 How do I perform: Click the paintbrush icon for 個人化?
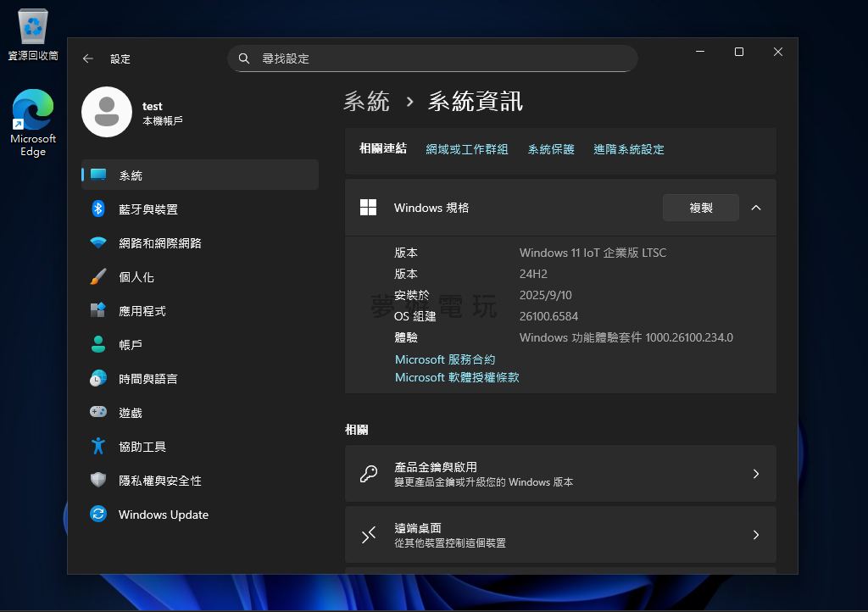pyautogui.click(x=98, y=277)
